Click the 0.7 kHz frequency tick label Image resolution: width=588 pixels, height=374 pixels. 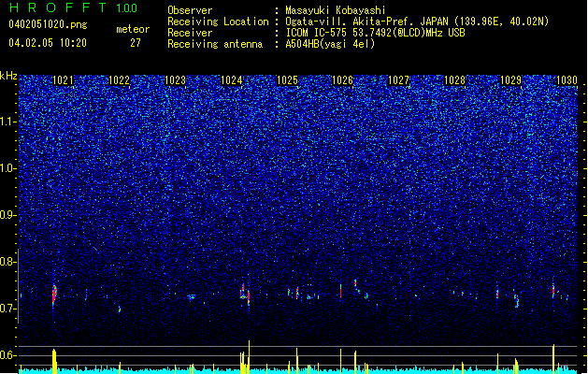(8, 309)
